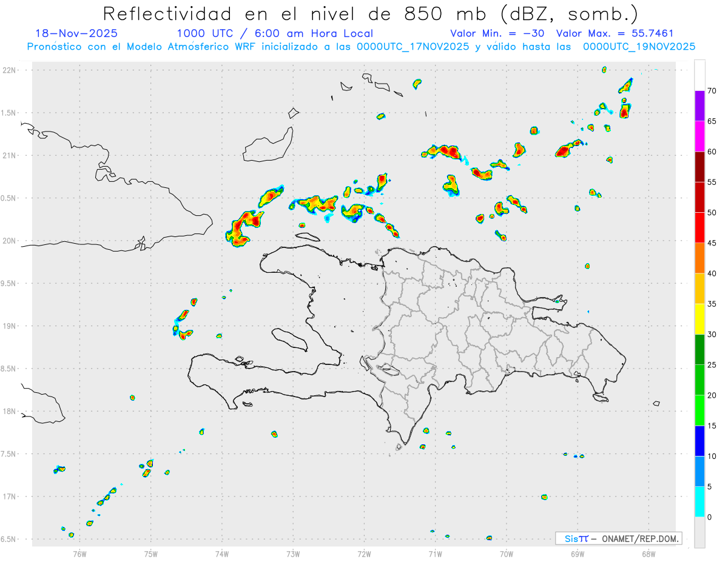
Task: Click the '75W' longitude label
Action: coord(150,554)
